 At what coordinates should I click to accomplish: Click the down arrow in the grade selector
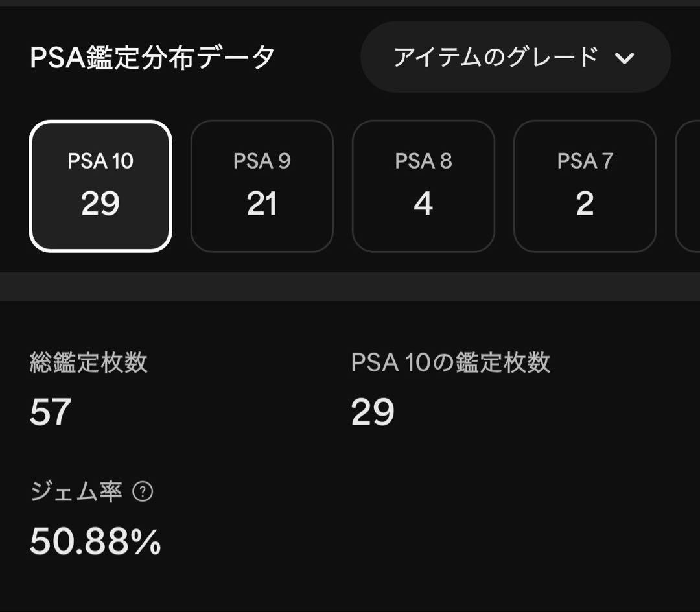click(x=624, y=58)
